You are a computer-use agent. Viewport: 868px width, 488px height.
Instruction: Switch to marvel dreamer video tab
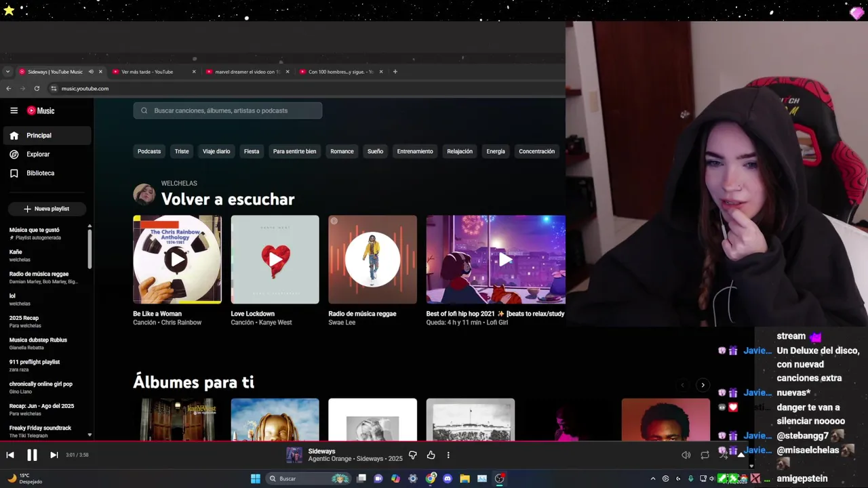(248, 72)
